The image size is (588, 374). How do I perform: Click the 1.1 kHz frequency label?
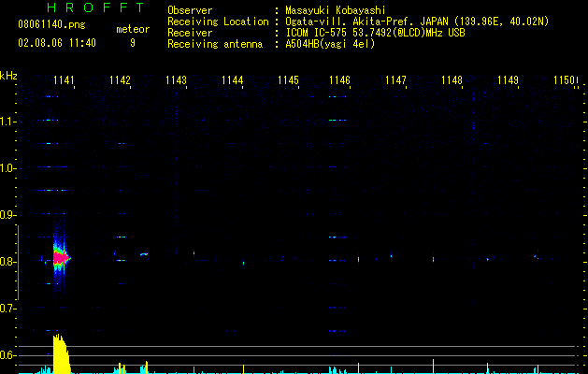tap(7, 122)
